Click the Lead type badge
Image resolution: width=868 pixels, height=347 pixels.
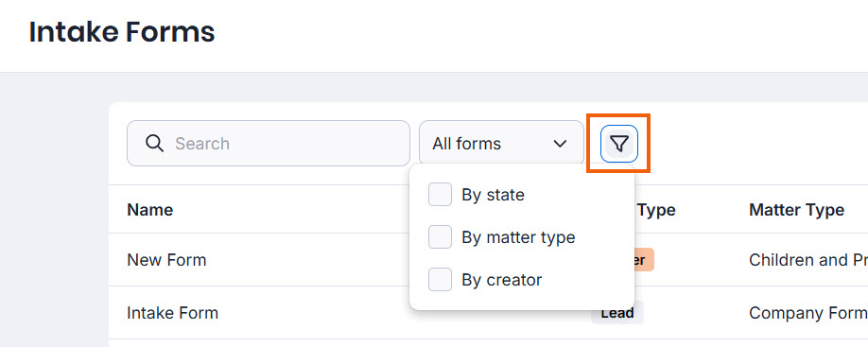pos(617,313)
